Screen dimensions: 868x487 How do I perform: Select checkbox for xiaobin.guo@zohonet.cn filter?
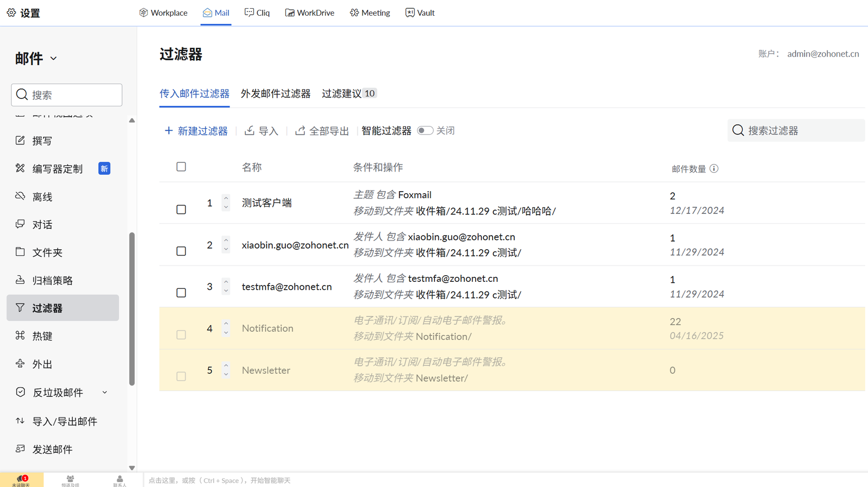point(181,251)
